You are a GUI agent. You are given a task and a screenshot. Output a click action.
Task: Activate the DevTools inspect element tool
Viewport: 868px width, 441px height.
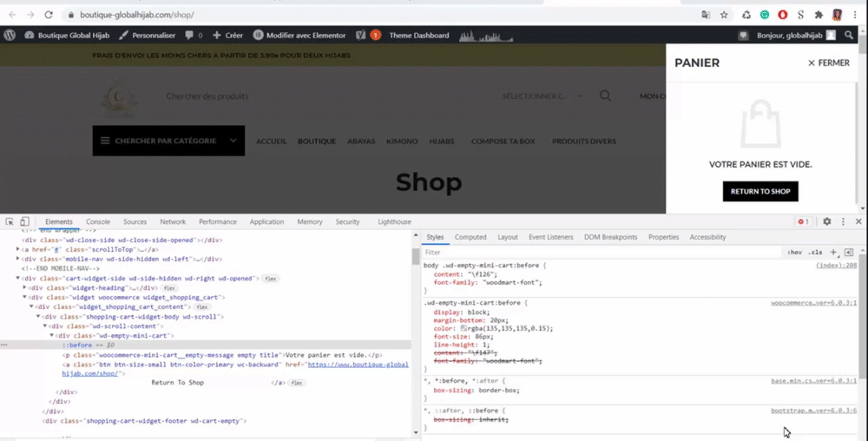pos(10,221)
